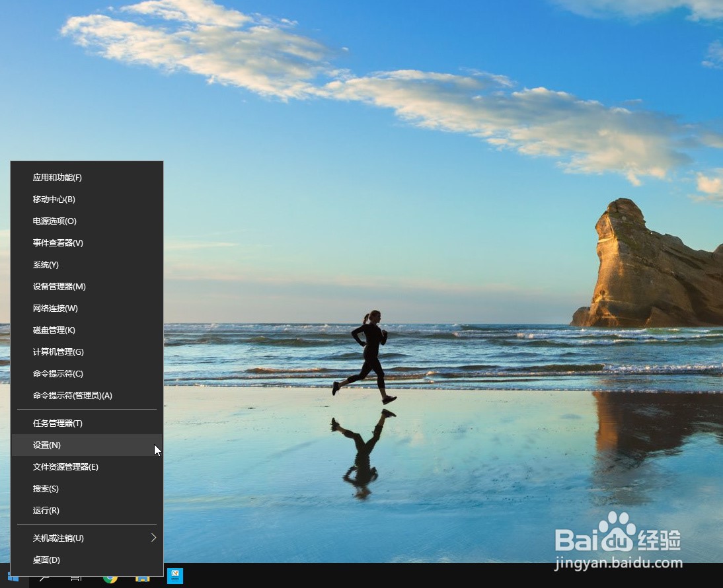Click 设置(N) in the menu
Image resolution: width=723 pixels, height=588 pixels.
click(87, 445)
